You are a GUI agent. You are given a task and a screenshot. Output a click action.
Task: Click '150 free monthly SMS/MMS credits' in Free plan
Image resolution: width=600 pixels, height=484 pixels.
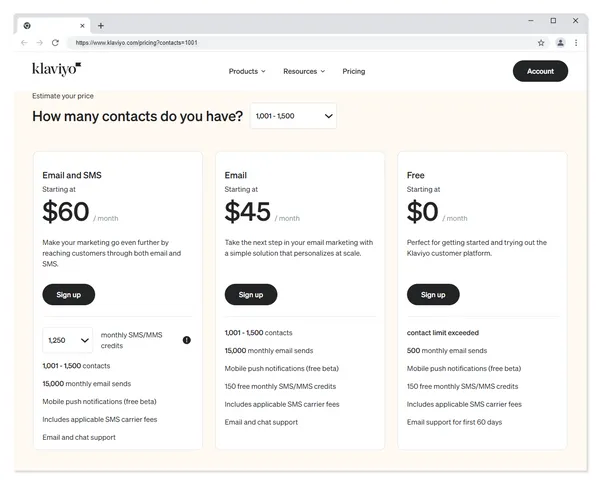click(462, 386)
